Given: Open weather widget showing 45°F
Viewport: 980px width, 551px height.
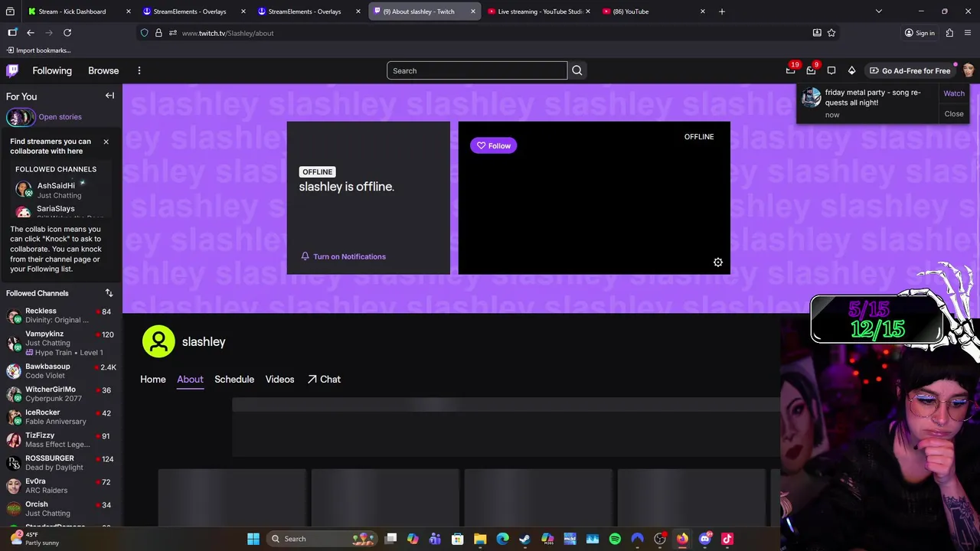Looking at the screenshot, I should 34,539.
